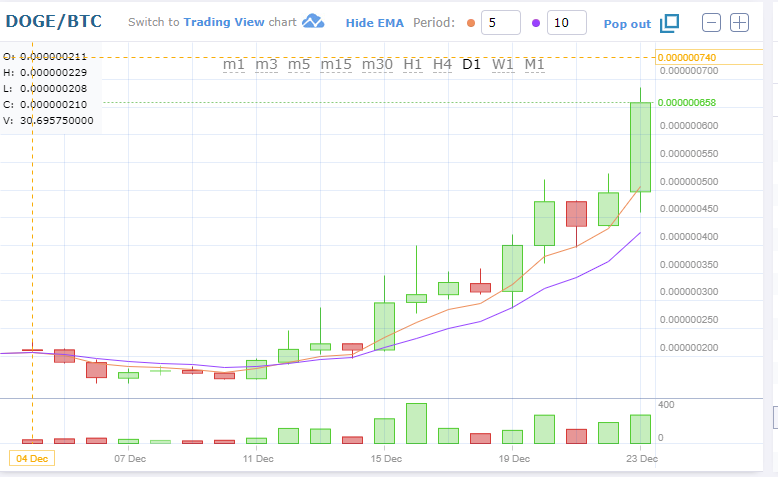Focus the EMA period 5 input
778x477 pixels.
501,23
